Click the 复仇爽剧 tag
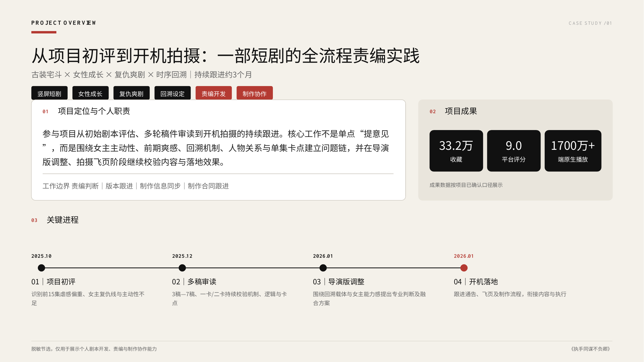 click(x=131, y=93)
